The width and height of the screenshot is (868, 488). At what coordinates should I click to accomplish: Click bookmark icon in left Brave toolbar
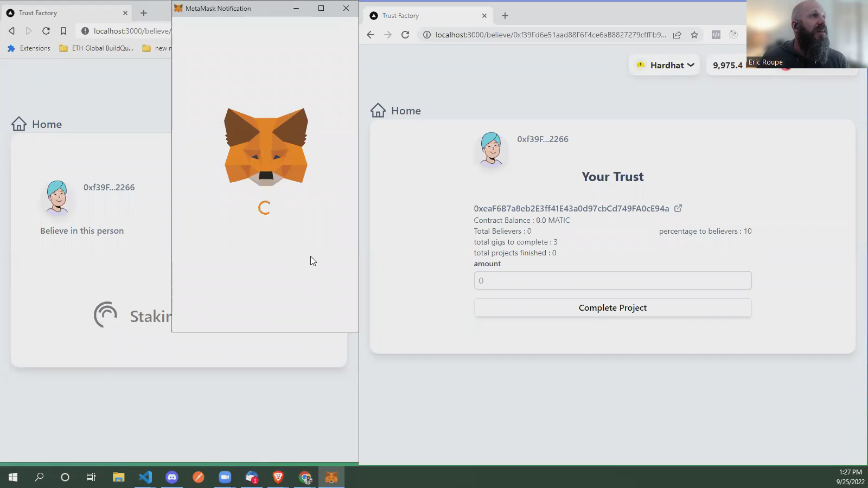[x=63, y=31]
